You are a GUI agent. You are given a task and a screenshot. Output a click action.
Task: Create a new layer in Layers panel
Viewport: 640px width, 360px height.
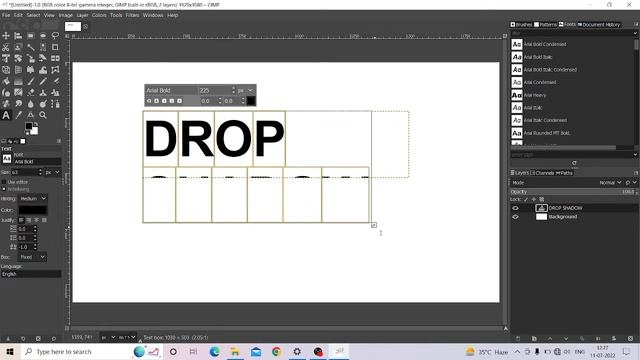[518, 338]
